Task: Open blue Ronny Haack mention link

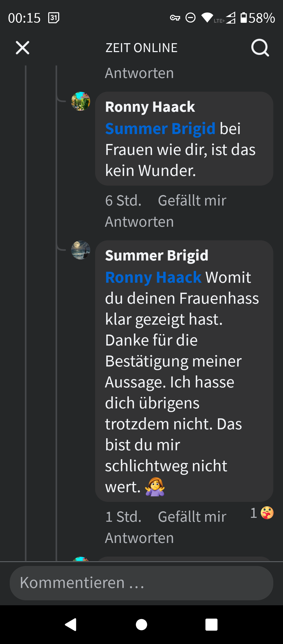Action: (x=153, y=277)
